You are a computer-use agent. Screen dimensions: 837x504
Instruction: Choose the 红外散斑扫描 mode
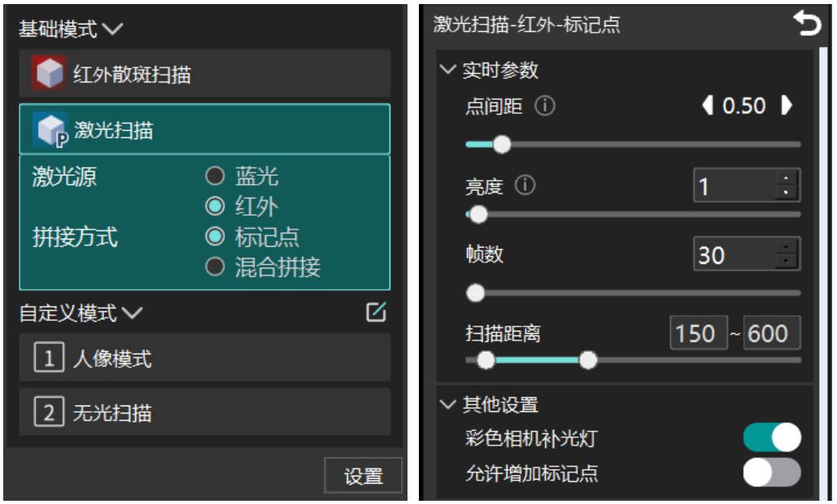205,73
